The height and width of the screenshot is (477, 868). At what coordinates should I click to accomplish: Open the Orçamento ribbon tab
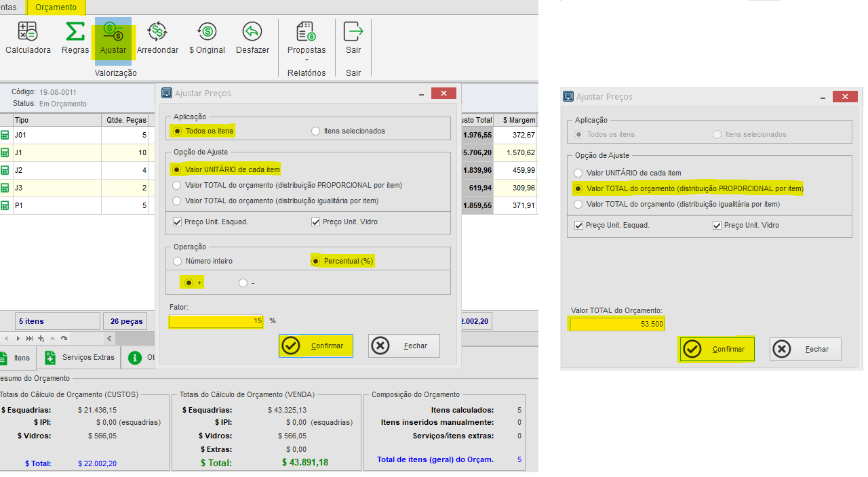(x=56, y=7)
